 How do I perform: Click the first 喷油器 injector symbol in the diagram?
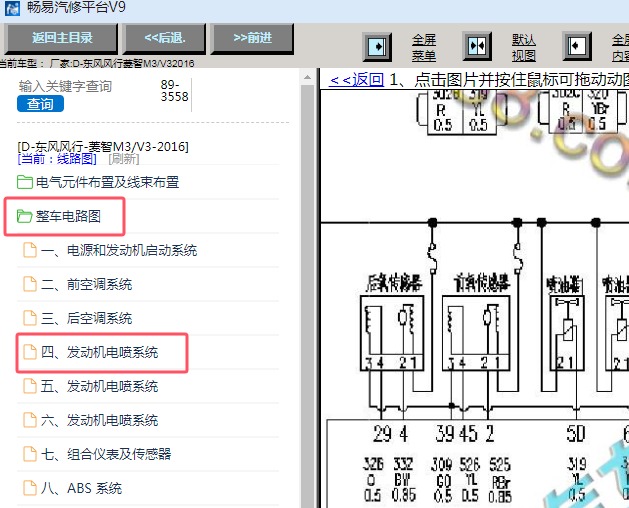(x=567, y=333)
